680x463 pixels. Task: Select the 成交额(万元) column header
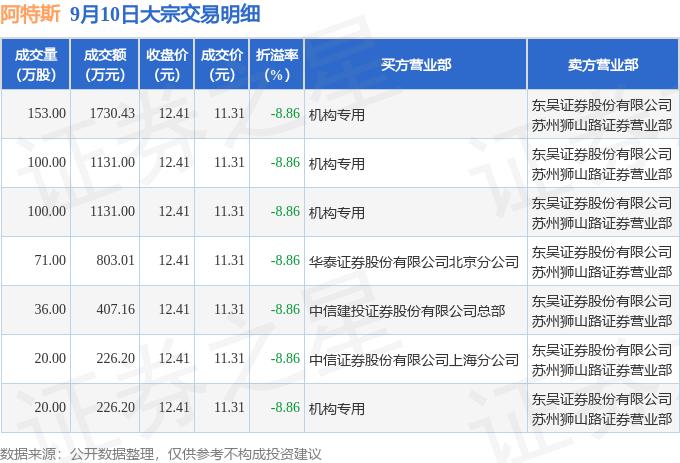click(x=105, y=65)
